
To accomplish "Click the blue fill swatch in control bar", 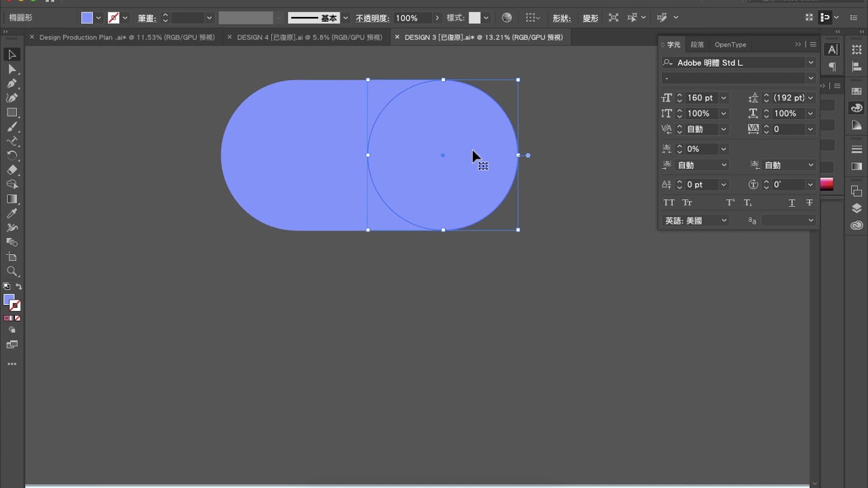I will pyautogui.click(x=87, y=18).
